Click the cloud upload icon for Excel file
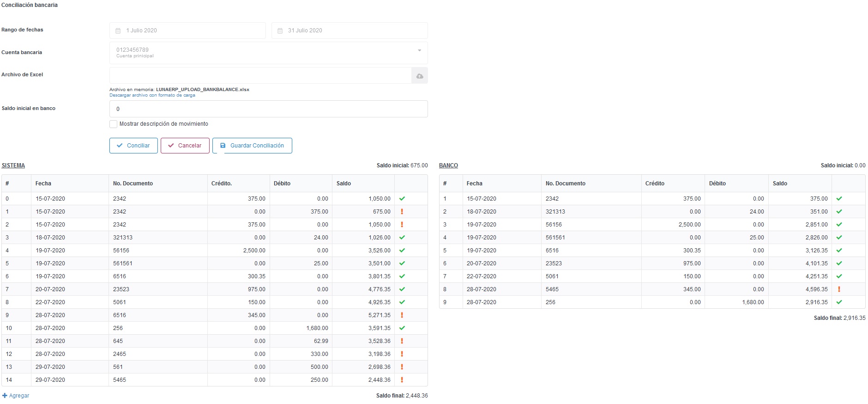Viewport: 868px width, 404px height. (419, 76)
